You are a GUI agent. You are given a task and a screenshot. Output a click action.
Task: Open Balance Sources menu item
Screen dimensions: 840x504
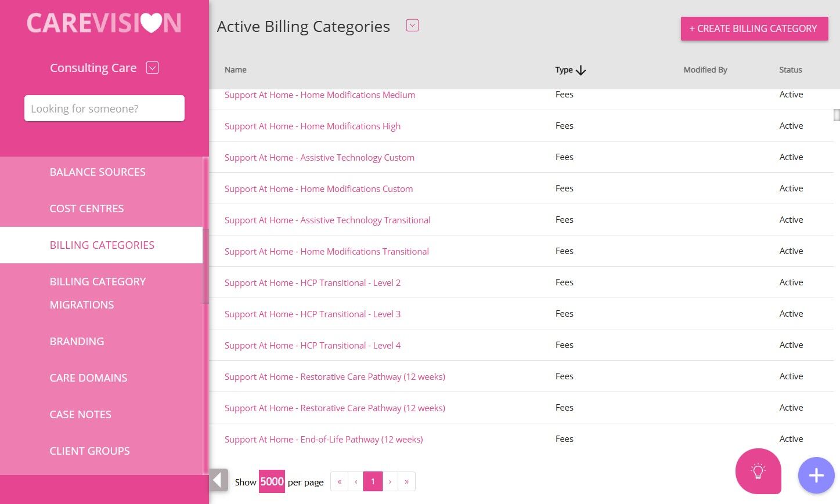[x=98, y=172]
